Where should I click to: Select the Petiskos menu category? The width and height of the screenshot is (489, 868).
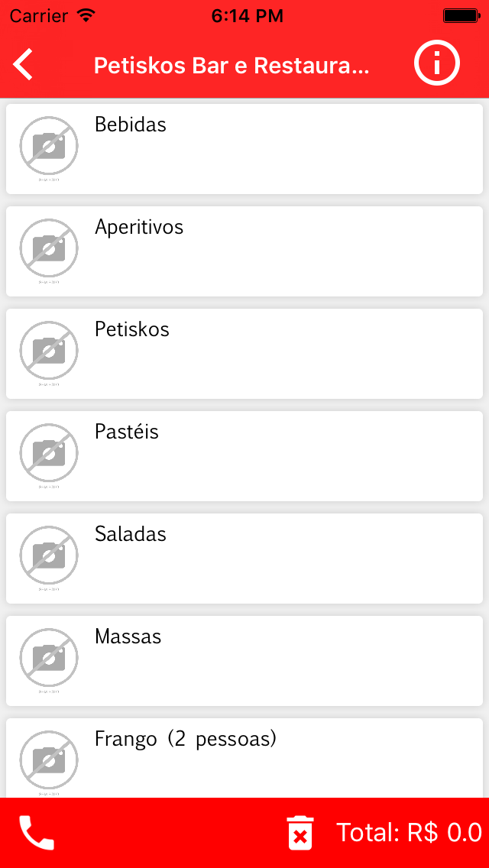[132, 329]
